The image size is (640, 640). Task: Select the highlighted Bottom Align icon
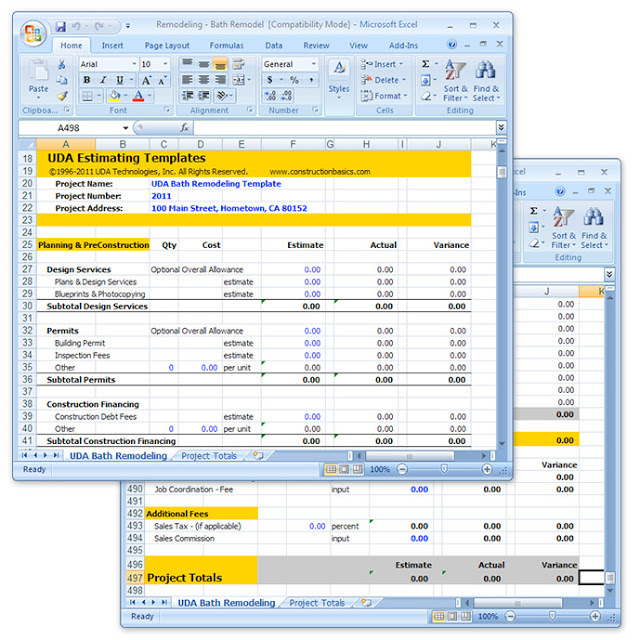[220, 64]
